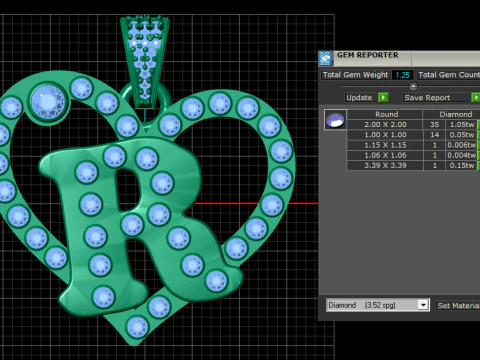Click the green arrow next to Save Report

[x=476, y=97]
